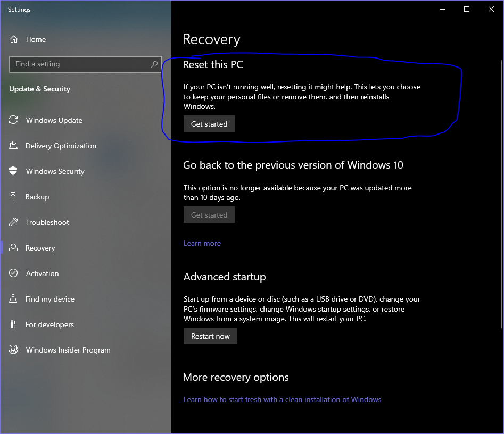Click the For developers tools icon
Image resolution: width=504 pixels, height=434 pixels.
pos(13,324)
